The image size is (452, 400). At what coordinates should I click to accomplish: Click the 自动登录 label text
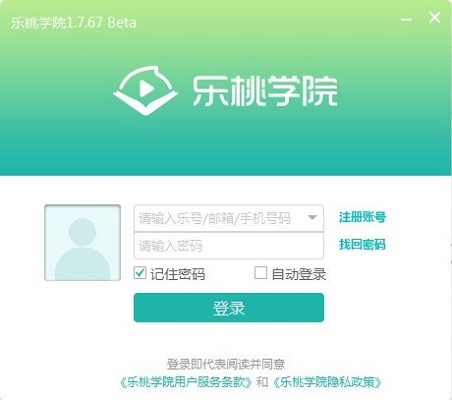(x=298, y=274)
